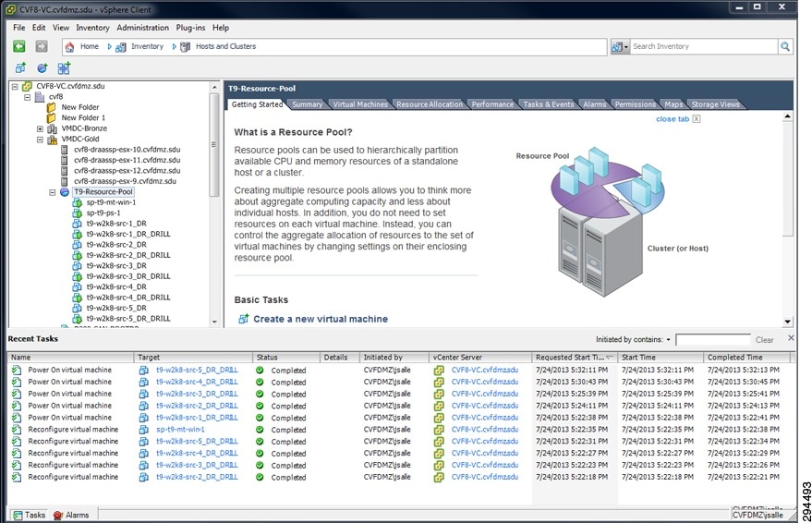Click the inventory tree scroll down arrow
Image resolution: width=812 pixels, height=523 pixels.
(214, 322)
